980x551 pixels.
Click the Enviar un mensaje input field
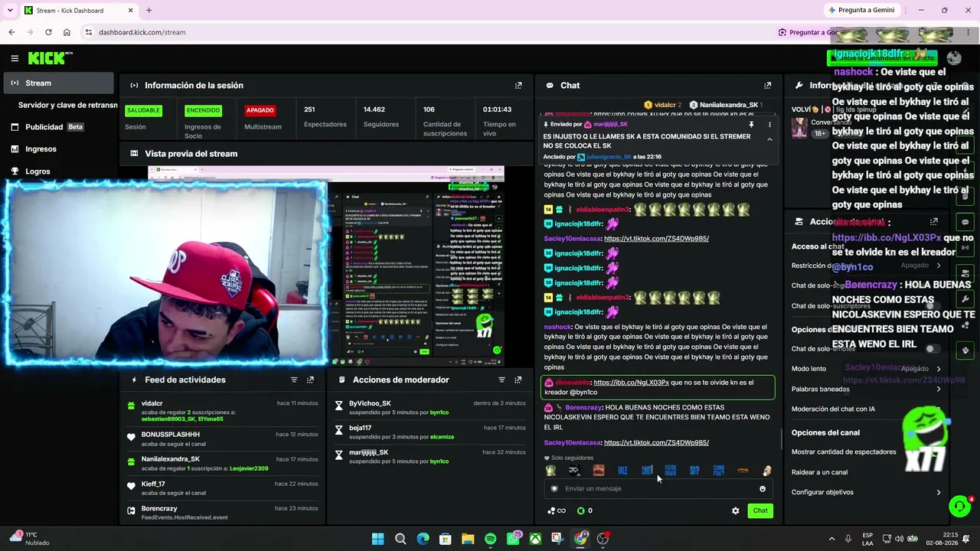pyautogui.click(x=658, y=489)
